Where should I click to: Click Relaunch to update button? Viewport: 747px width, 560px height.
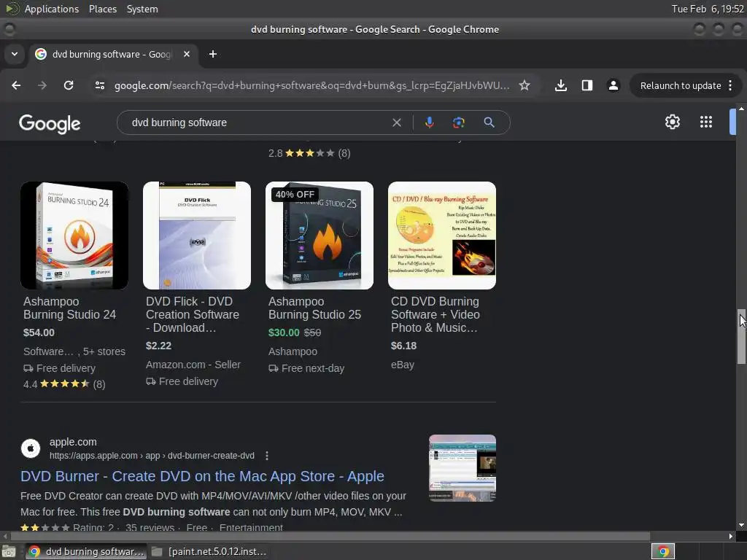click(681, 85)
